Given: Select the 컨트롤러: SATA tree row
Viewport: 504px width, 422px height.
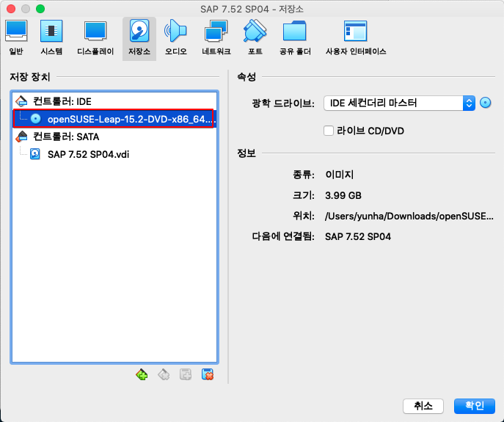Looking at the screenshot, I should pyautogui.click(x=114, y=137).
